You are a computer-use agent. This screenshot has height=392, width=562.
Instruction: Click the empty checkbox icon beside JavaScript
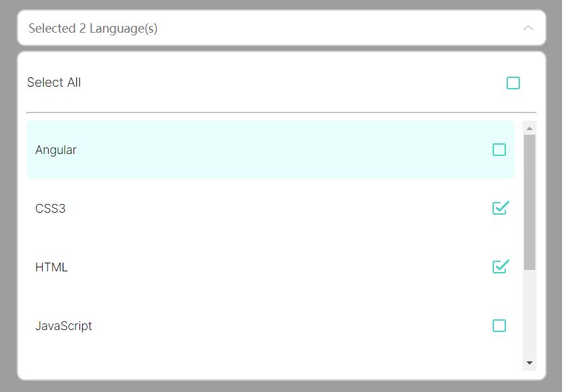499,325
